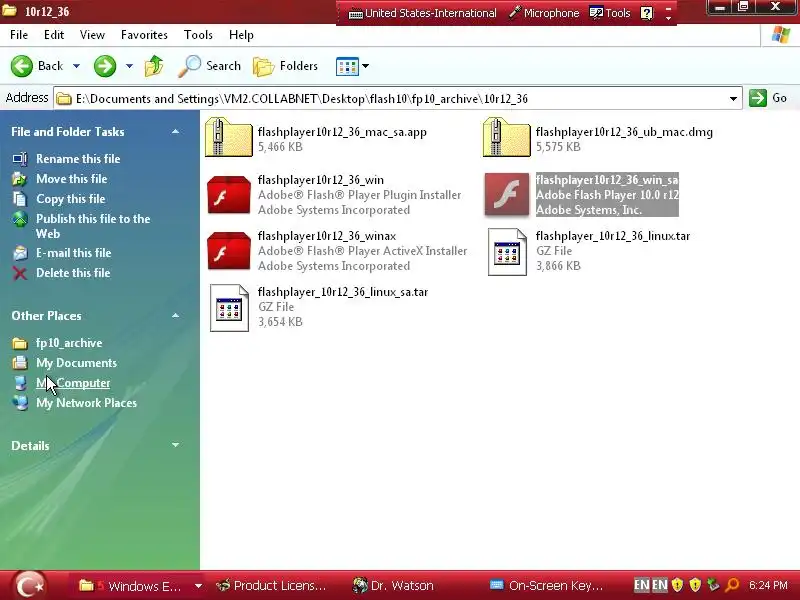
Task: Click the Views grid icon
Action: (347, 66)
